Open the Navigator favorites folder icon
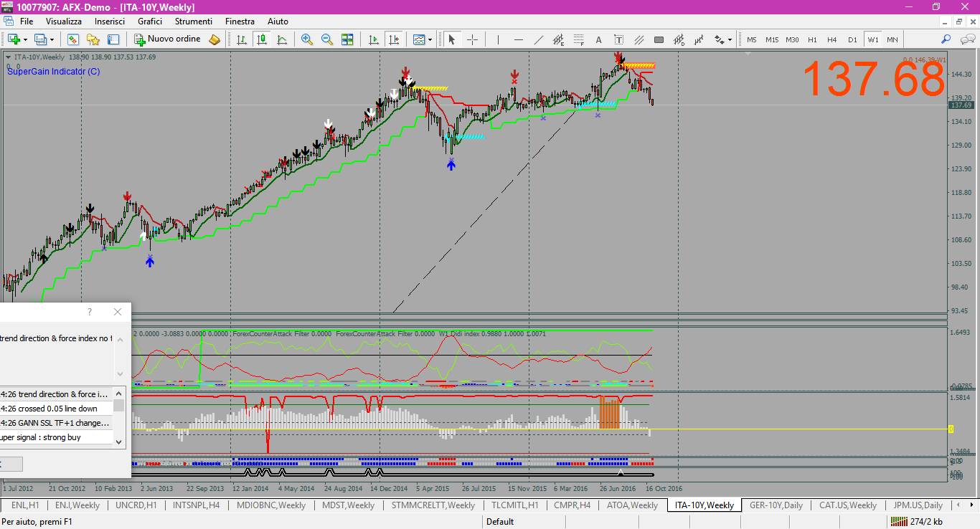 click(x=93, y=39)
